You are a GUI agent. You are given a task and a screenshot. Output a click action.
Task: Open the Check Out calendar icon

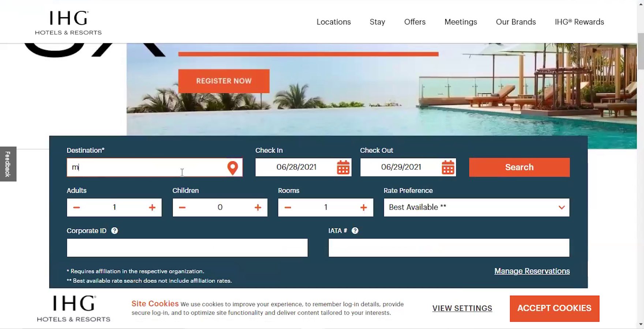pos(448,167)
